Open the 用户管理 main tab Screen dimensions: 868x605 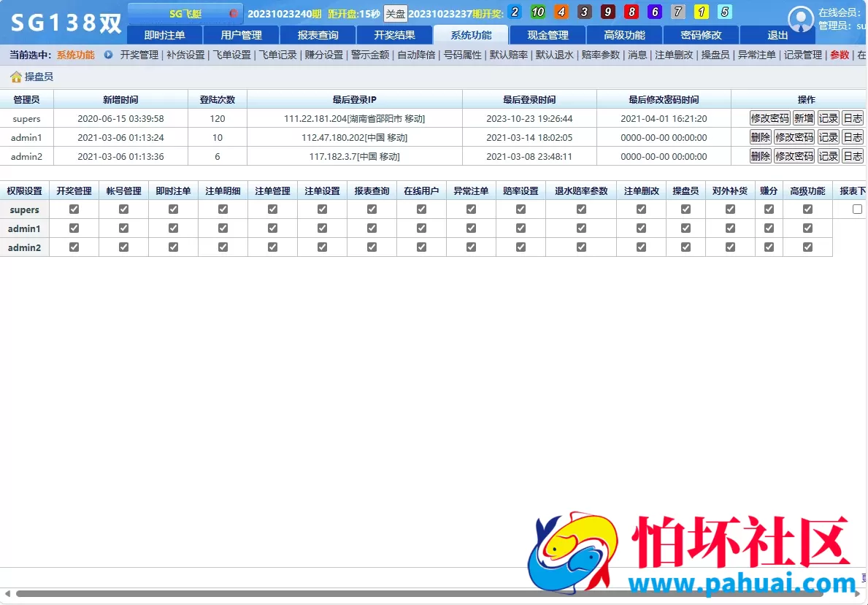tap(242, 35)
